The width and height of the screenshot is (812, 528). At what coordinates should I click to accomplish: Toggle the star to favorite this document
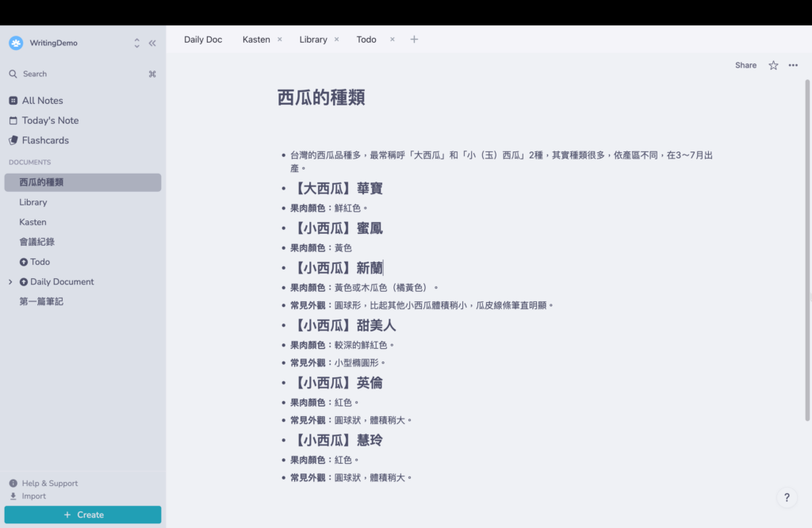pos(773,65)
